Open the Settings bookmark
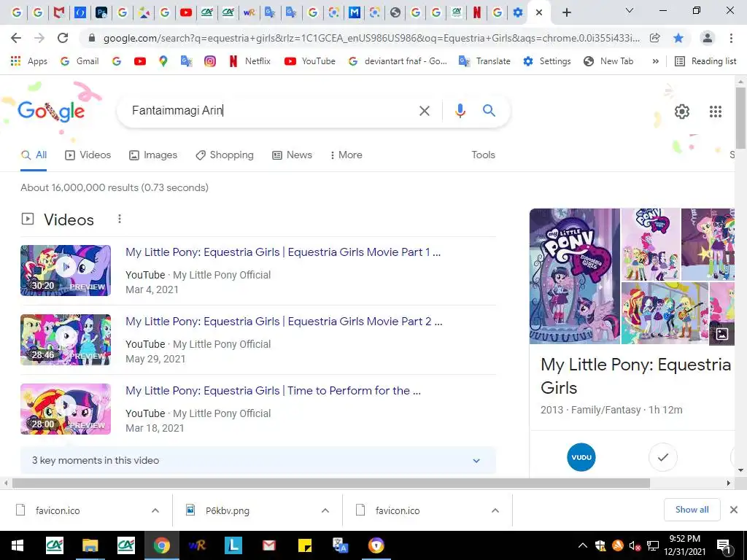Screen dimensions: 747x560 [547, 61]
